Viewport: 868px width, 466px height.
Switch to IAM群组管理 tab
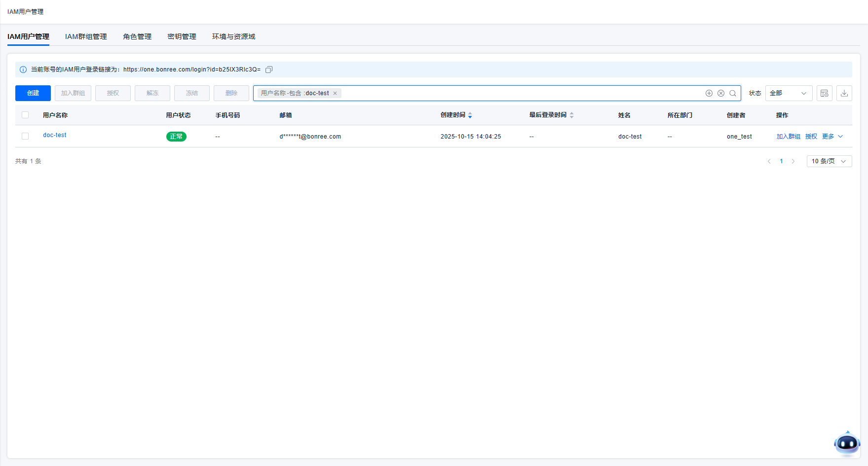[x=86, y=36]
